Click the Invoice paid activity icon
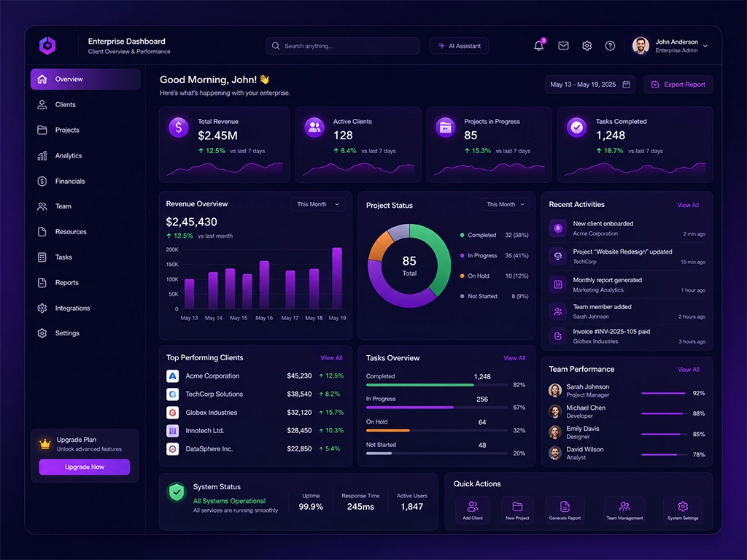 (558, 336)
